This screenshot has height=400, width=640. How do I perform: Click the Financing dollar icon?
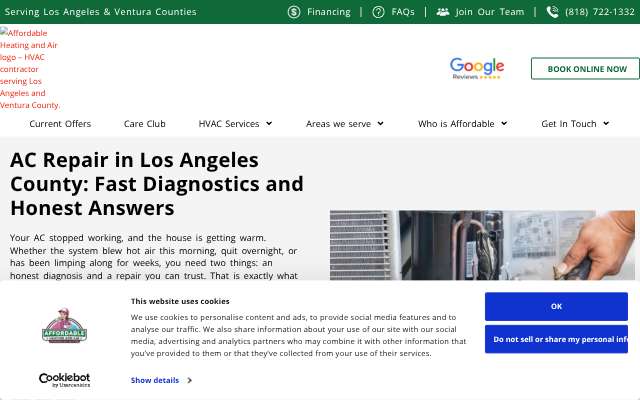click(293, 12)
